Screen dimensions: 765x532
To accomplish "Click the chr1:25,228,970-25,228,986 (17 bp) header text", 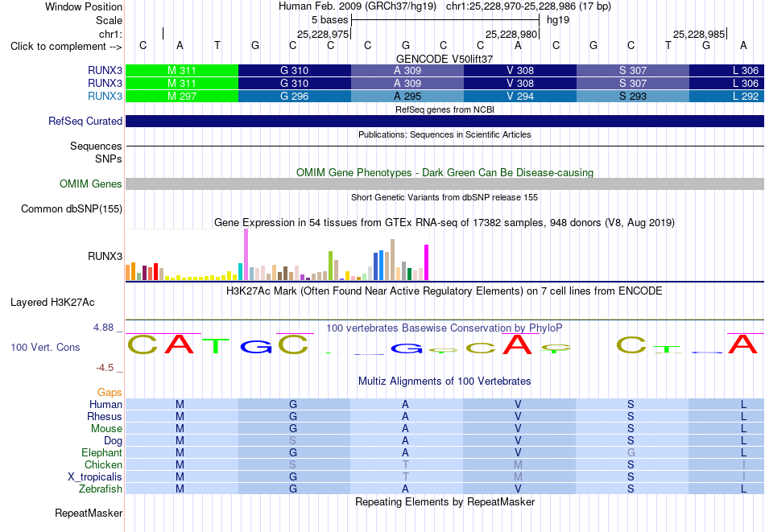I will [x=528, y=6].
